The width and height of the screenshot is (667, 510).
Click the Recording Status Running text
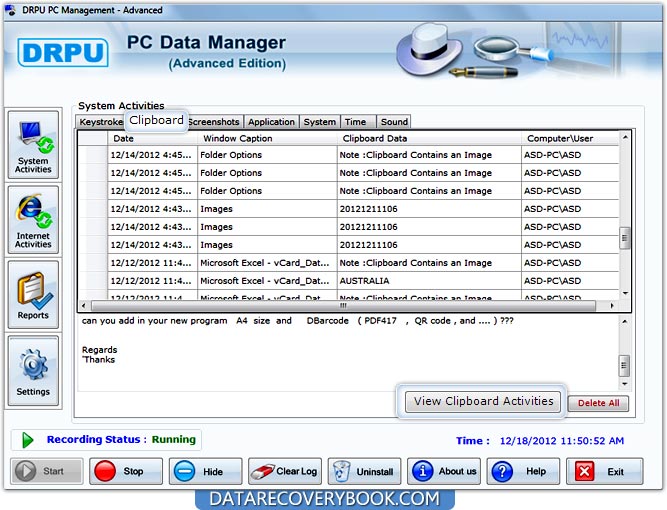tap(121, 440)
